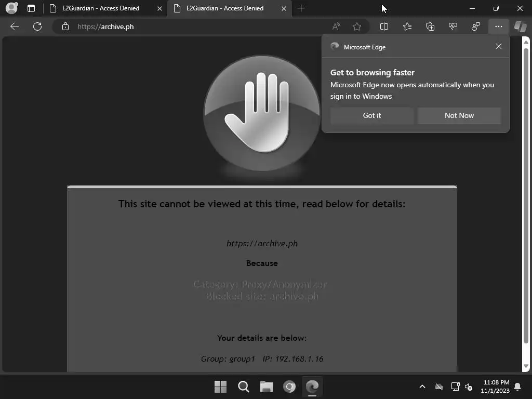View site information lock icon

(x=65, y=26)
